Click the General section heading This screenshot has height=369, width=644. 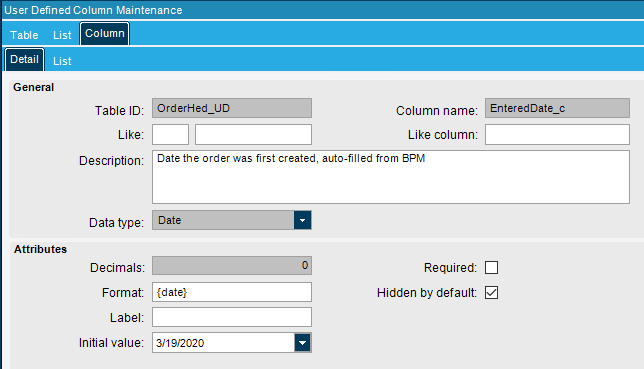pos(33,87)
